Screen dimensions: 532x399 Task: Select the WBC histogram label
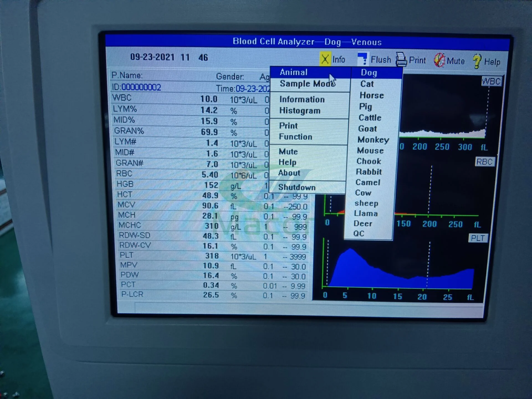[x=491, y=81]
